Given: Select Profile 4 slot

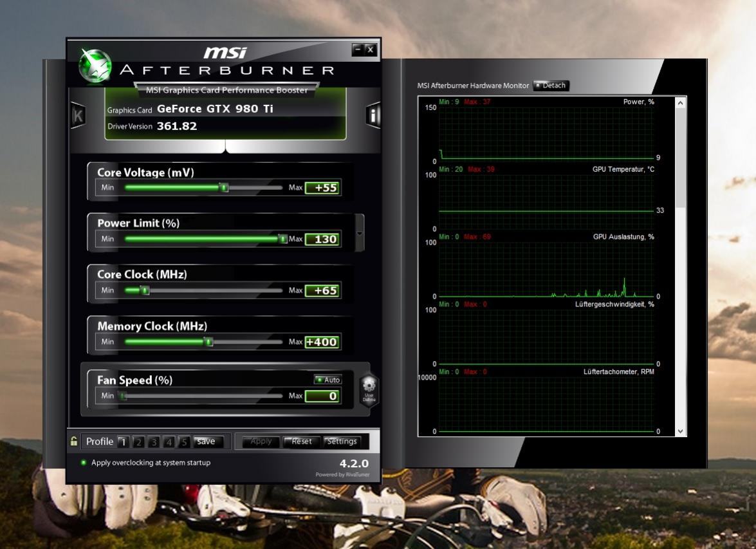Looking at the screenshot, I should click(x=169, y=442).
